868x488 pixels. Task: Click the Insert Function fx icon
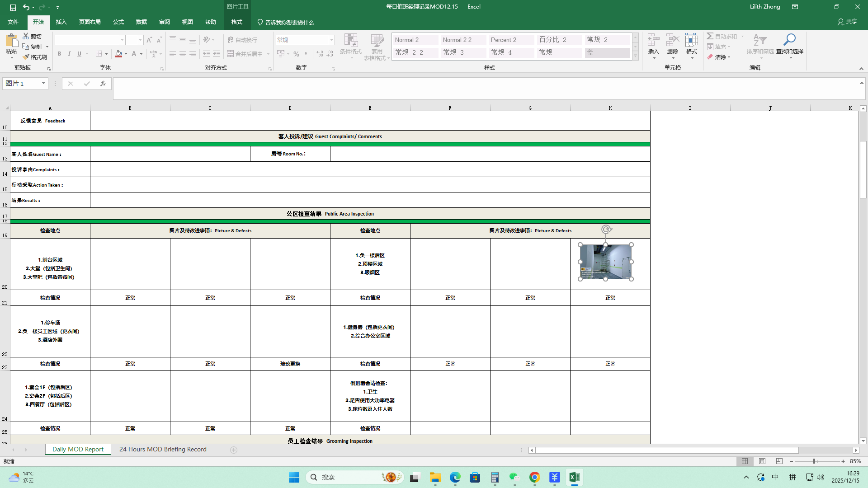pyautogui.click(x=103, y=84)
